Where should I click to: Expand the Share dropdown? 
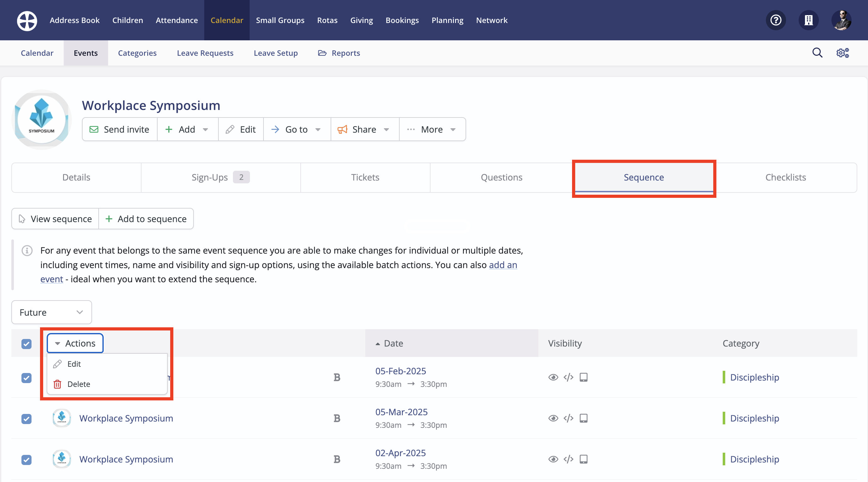365,129
